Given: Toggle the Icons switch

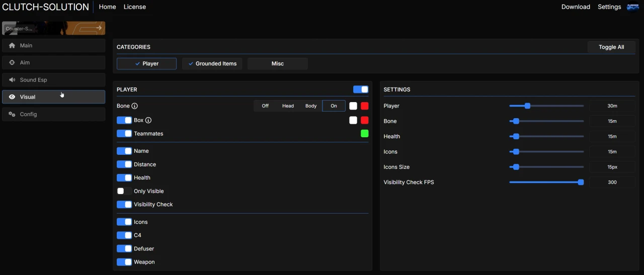Looking at the screenshot, I should pyautogui.click(x=124, y=222).
